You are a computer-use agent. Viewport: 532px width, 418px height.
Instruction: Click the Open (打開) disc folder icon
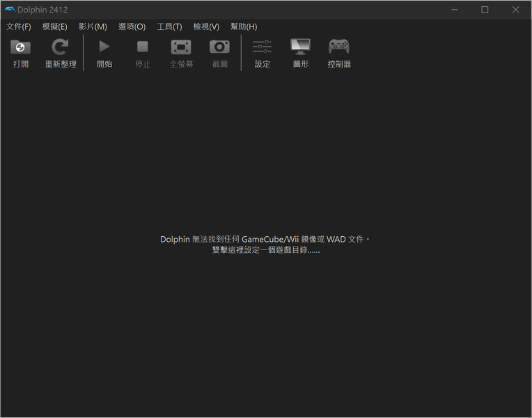[x=20, y=47]
